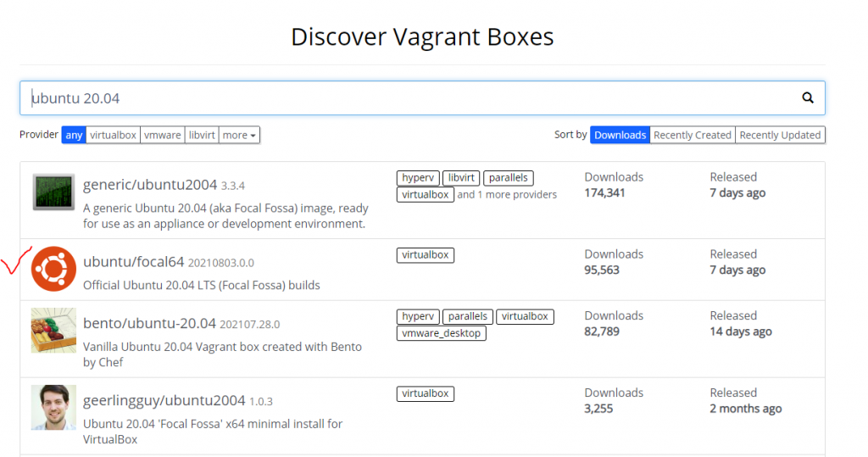Click '2 months ago' release date
Screen dimensions: 868x457
746,409
